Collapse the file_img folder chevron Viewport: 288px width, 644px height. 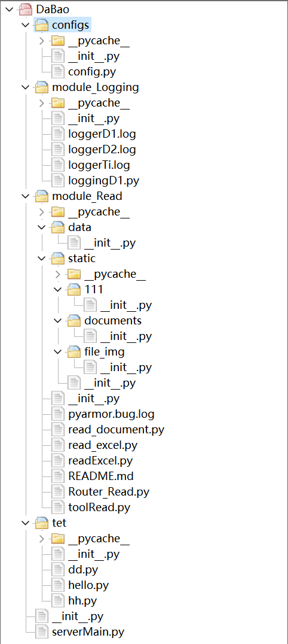58,351
